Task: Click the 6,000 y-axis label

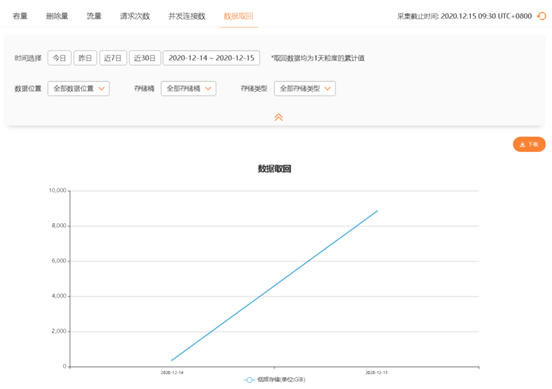Action: 59,261
